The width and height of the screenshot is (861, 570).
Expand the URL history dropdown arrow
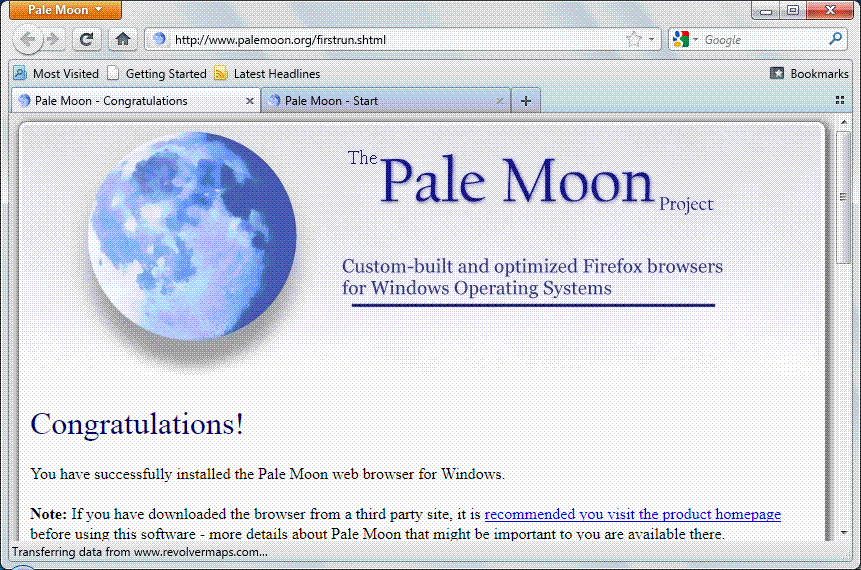tap(652, 40)
